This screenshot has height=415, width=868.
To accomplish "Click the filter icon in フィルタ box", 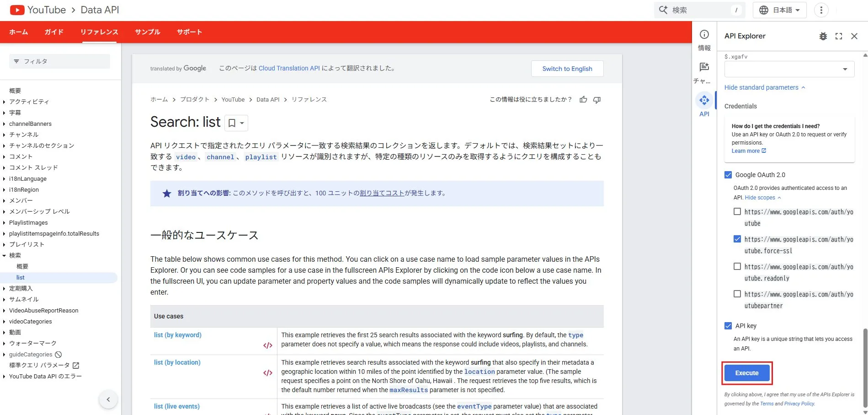I will (x=16, y=61).
